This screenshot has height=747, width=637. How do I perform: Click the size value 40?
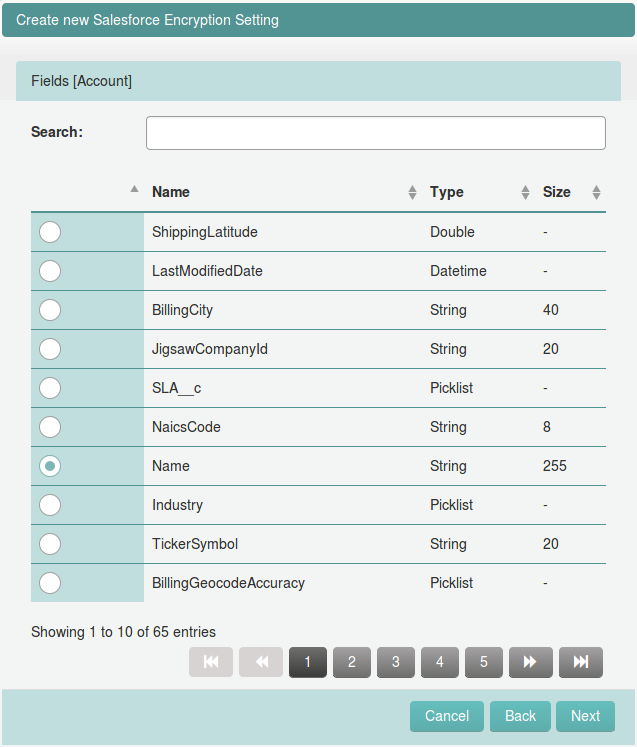tap(551, 310)
